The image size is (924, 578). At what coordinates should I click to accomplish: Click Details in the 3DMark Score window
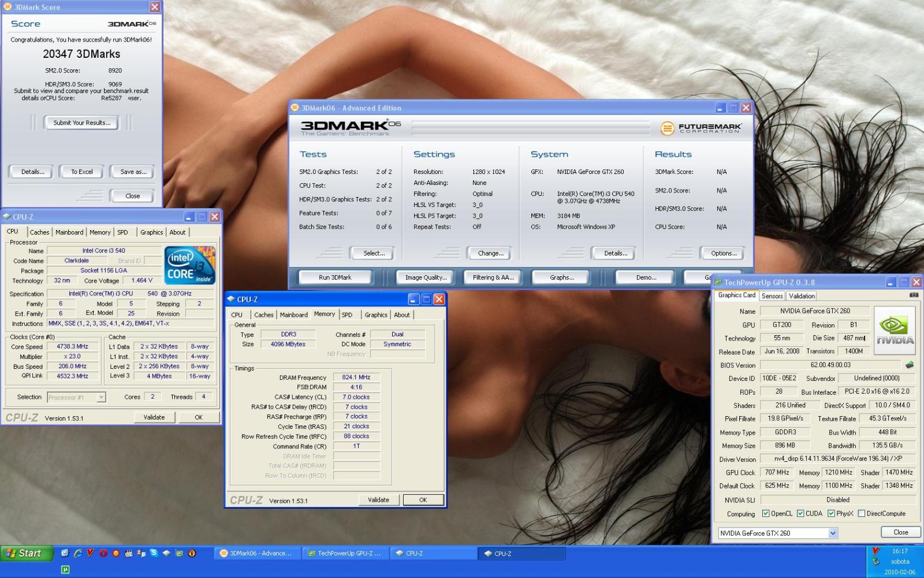(32, 172)
